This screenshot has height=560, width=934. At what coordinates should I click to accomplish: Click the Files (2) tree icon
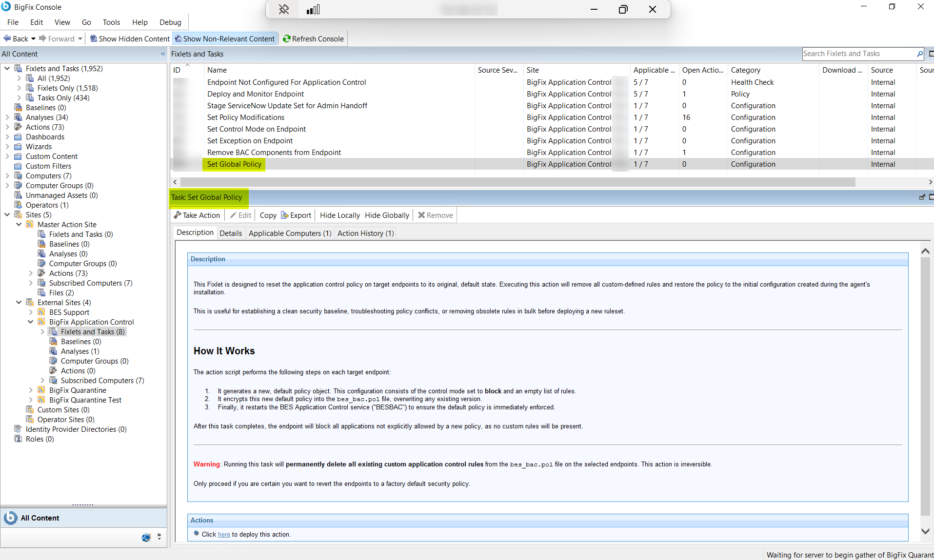click(42, 292)
